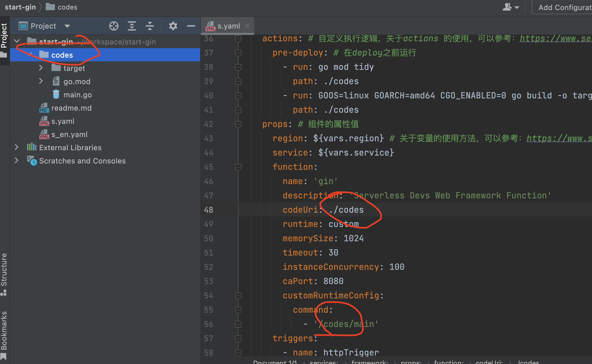Expand the target folder node

41,68
